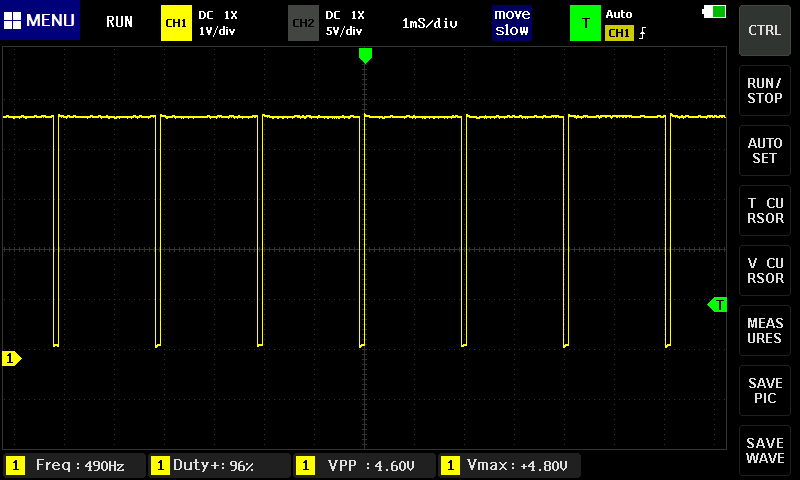Click the SAVE WAVE button
The height and width of the screenshot is (480, 800).
765,450
